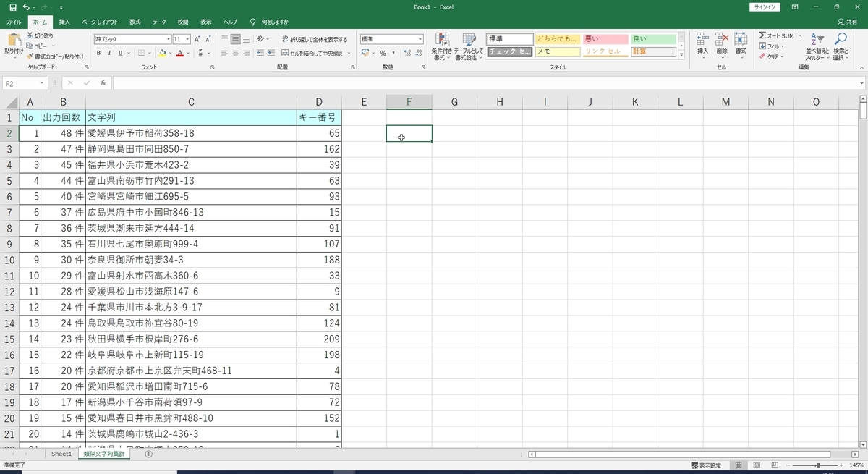Toggle middle vertical alignment
This screenshot has width=868, height=474.
pos(236,39)
